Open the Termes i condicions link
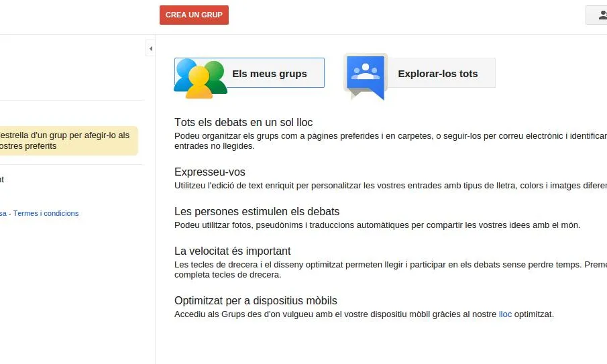The height and width of the screenshot is (364, 607). [x=46, y=213]
